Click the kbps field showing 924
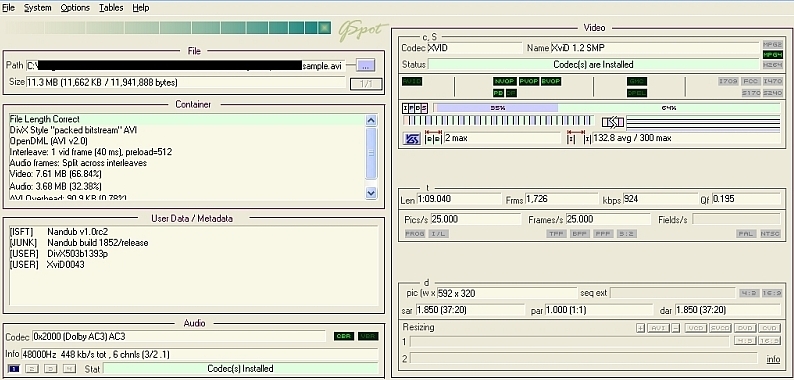 [x=660, y=199]
